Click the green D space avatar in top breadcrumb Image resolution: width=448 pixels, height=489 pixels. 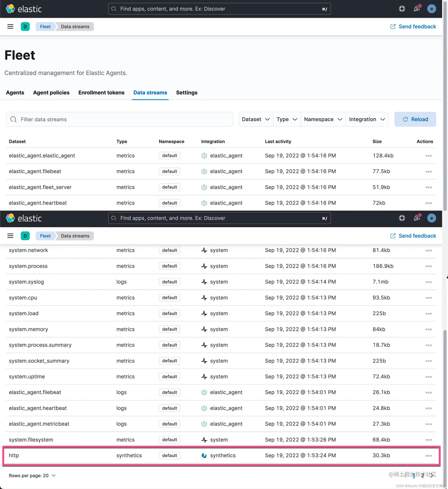(25, 27)
